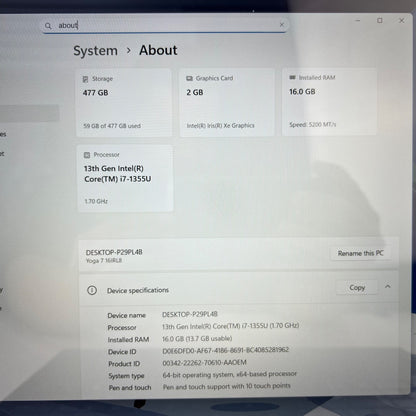Image resolution: width=416 pixels, height=416 pixels.
Task: Open the Installed RAM tile
Action: pyautogui.click(x=329, y=102)
